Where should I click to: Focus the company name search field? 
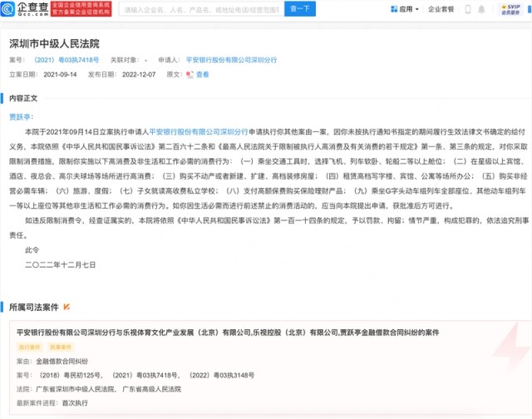[201, 9]
